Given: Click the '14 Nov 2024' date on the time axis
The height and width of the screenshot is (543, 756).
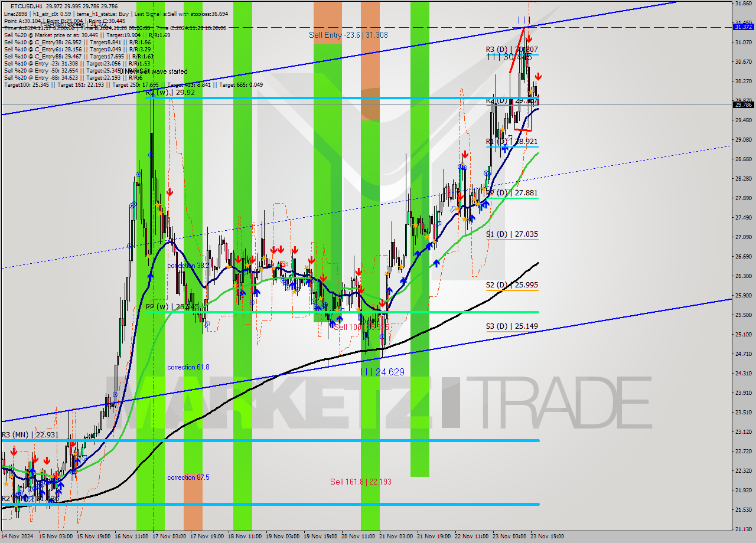Looking at the screenshot, I should click(x=18, y=537).
